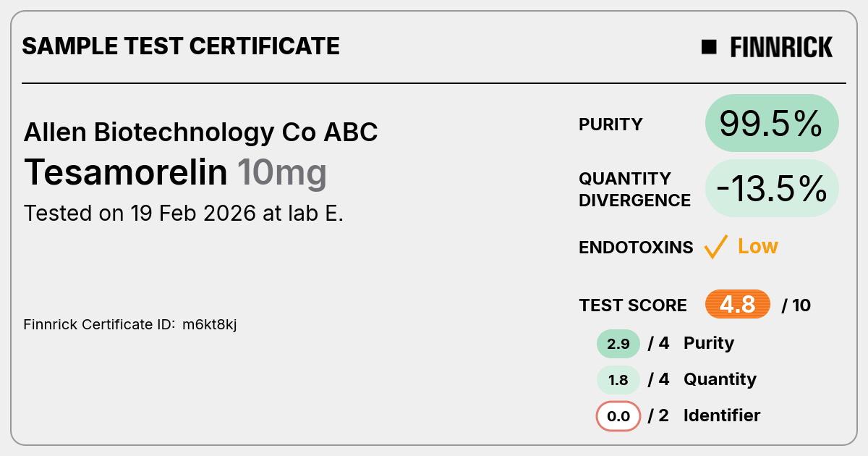
Task: Click the 1.8 quantity score pill
Action: coord(618,380)
